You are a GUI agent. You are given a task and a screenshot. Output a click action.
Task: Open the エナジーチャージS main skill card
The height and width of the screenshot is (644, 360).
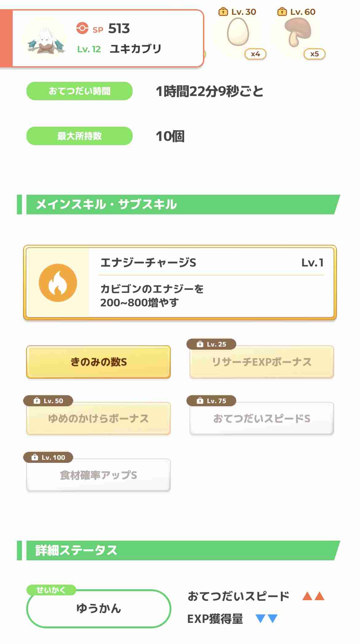(x=180, y=283)
